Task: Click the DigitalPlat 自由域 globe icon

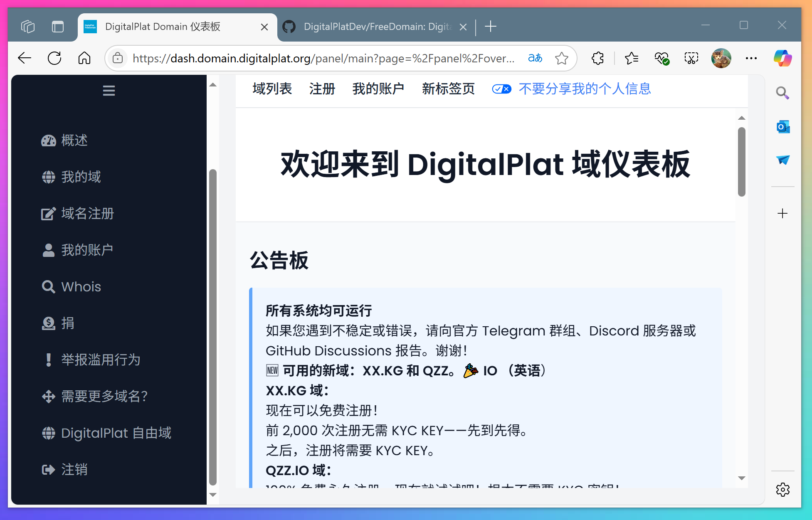Action: 49,433
